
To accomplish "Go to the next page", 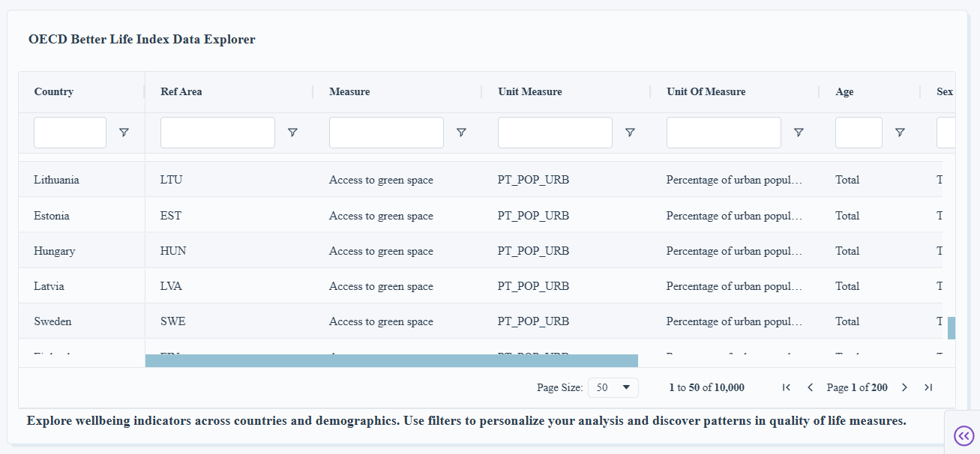I will pyautogui.click(x=904, y=387).
